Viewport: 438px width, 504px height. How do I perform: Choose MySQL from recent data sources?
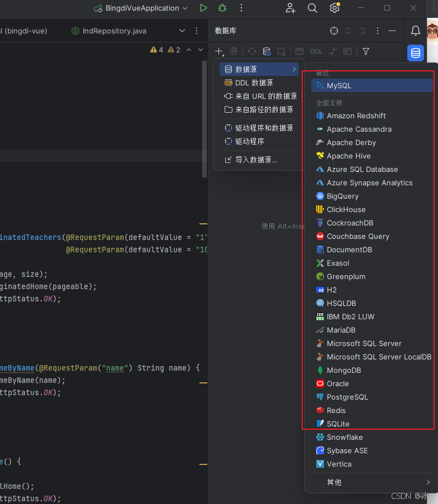coord(372,85)
